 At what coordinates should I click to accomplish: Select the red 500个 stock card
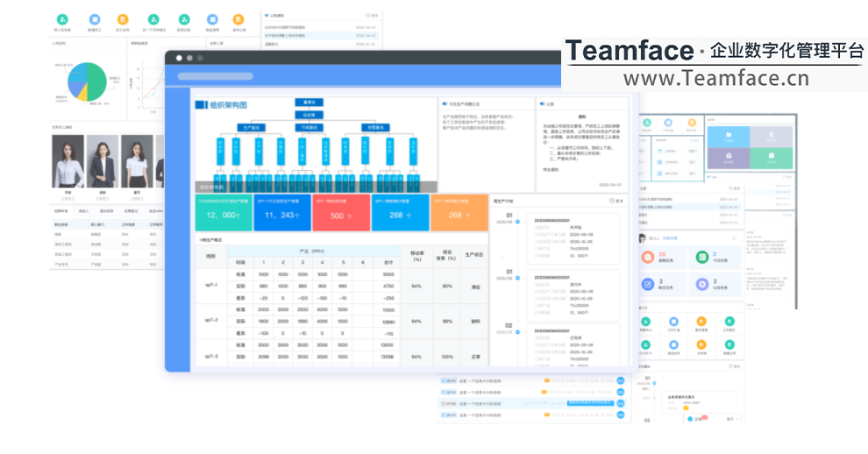tap(341, 212)
